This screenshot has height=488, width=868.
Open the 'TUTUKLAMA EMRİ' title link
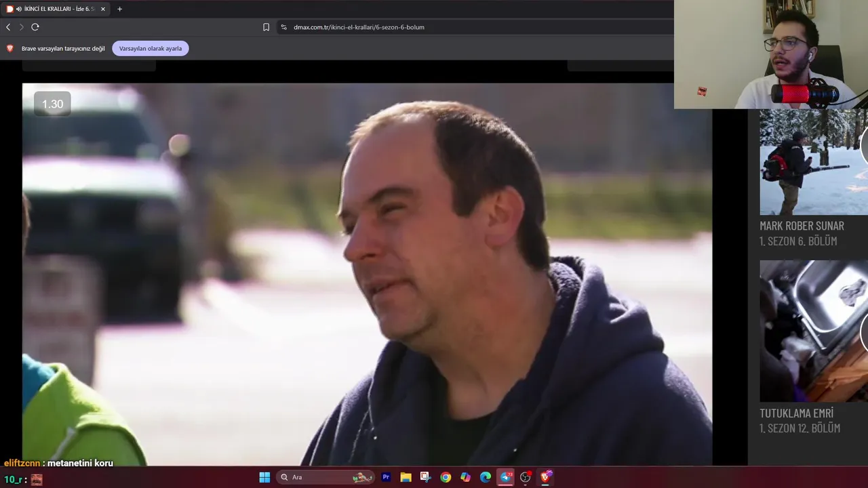point(796,413)
